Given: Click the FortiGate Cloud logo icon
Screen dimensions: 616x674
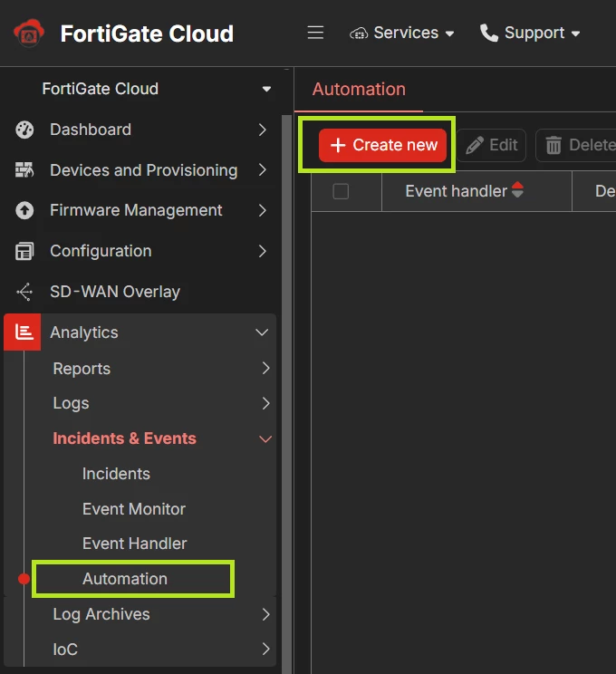Looking at the screenshot, I should (29, 33).
